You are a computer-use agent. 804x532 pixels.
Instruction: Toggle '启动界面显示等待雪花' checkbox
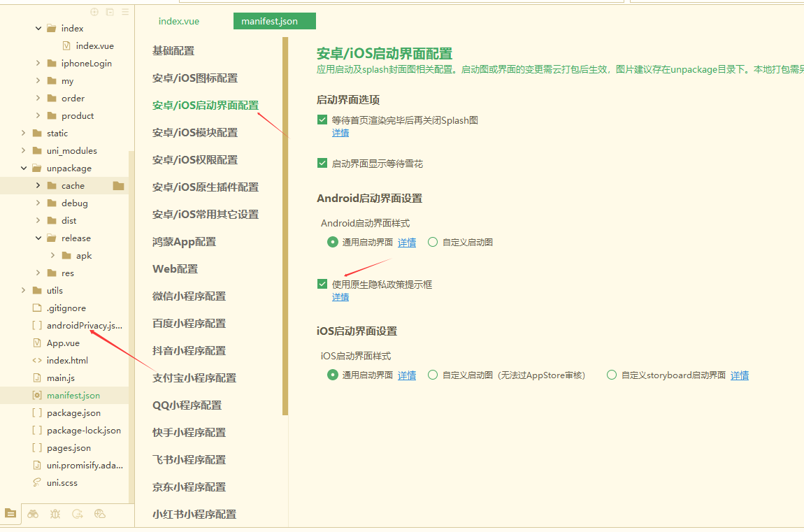[322, 164]
